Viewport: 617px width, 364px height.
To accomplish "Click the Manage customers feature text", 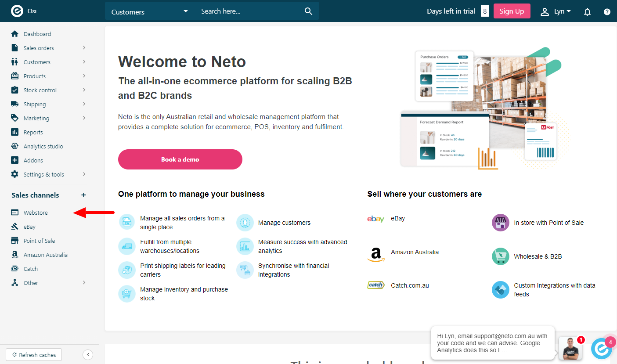I will click(x=284, y=223).
